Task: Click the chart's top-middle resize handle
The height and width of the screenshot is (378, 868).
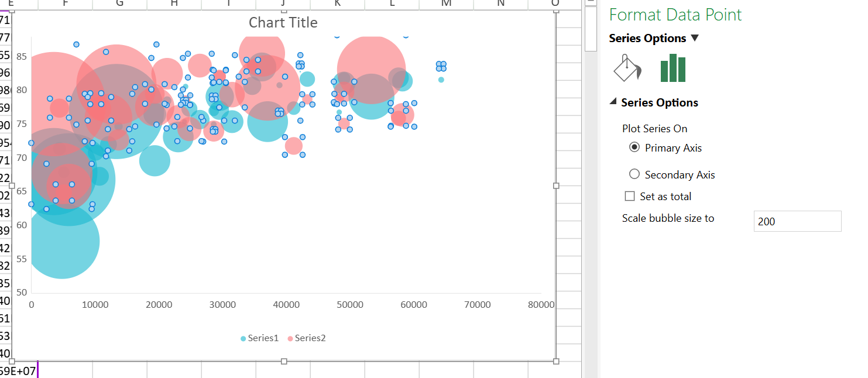Action: click(284, 11)
